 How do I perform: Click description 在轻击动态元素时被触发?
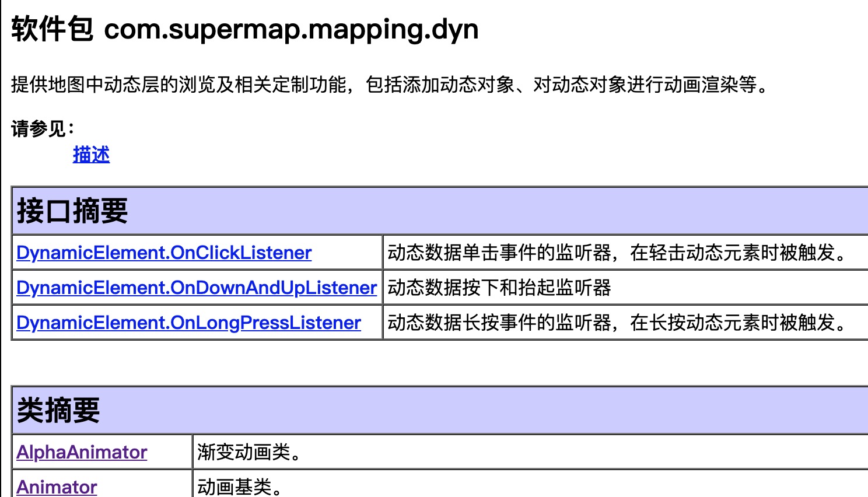tap(739, 253)
